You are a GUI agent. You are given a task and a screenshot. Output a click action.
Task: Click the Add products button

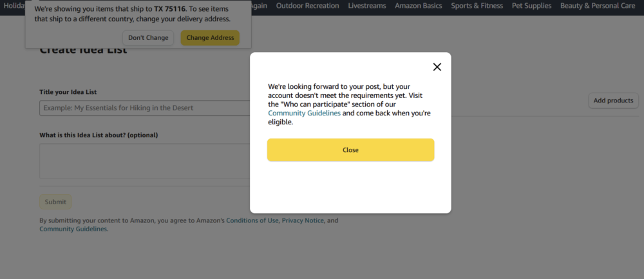(613, 101)
